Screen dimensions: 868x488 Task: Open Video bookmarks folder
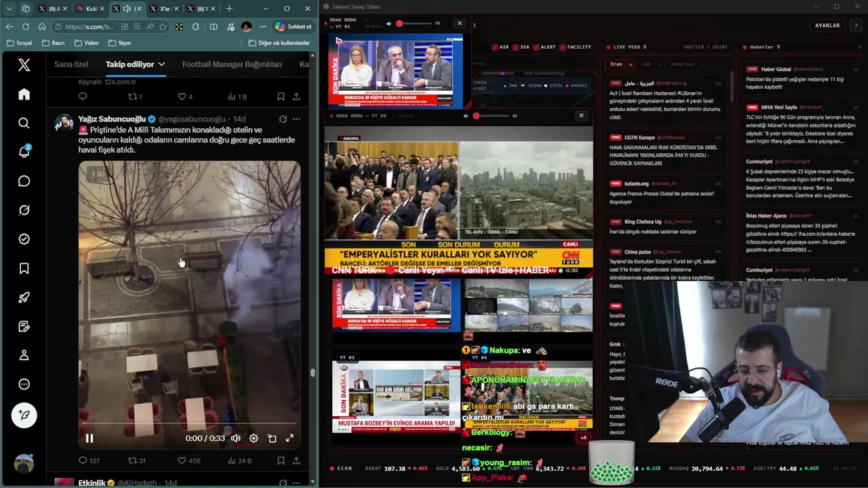[x=86, y=43]
